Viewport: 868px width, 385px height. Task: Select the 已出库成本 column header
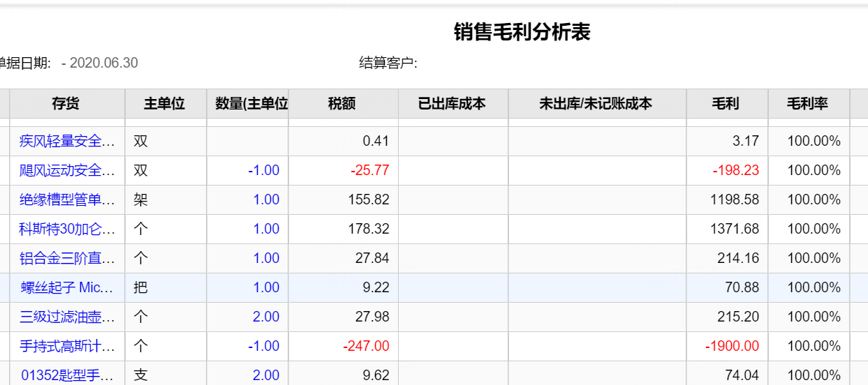[x=453, y=104]
